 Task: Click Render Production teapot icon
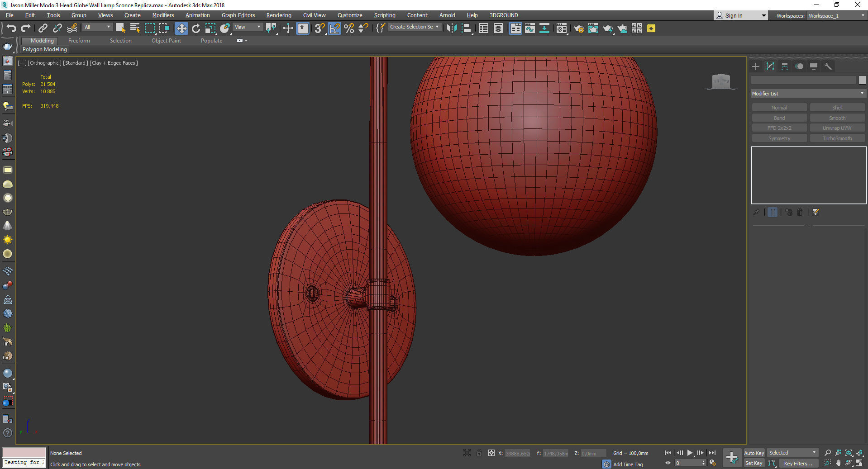pos(608,28)
